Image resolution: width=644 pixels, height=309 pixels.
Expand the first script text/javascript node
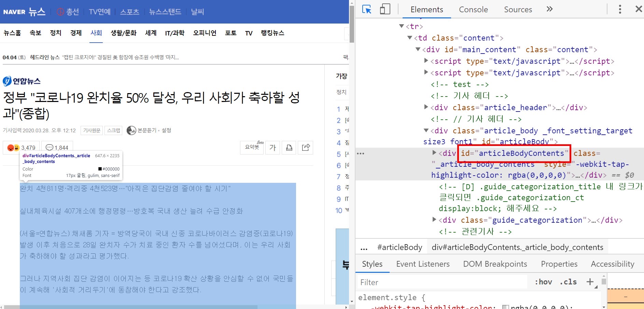426,61
